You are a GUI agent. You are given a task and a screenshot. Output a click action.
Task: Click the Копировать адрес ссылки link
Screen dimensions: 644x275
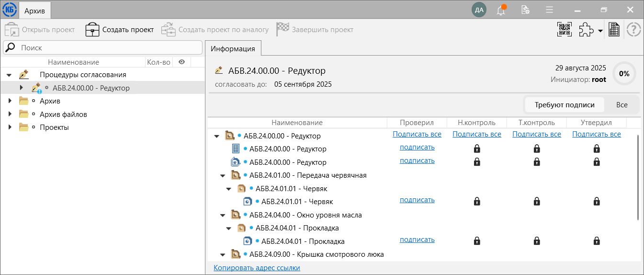(x=257, y=268)
